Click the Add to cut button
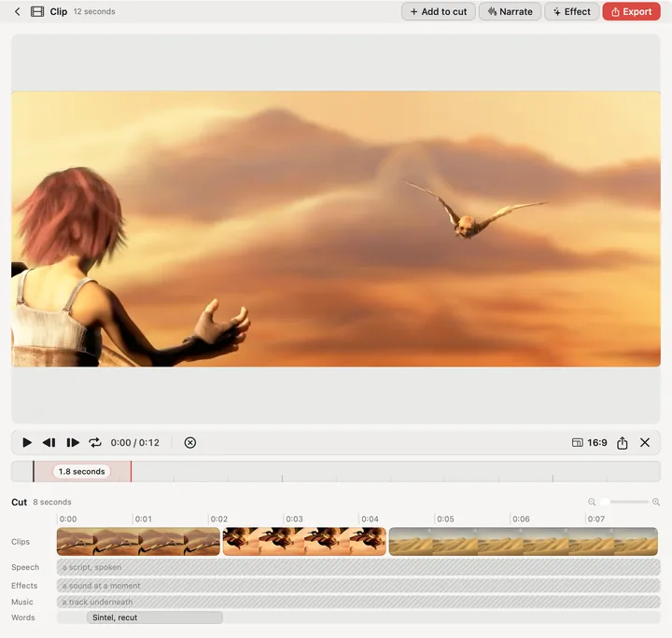The image size is (672, 638). 439,11
